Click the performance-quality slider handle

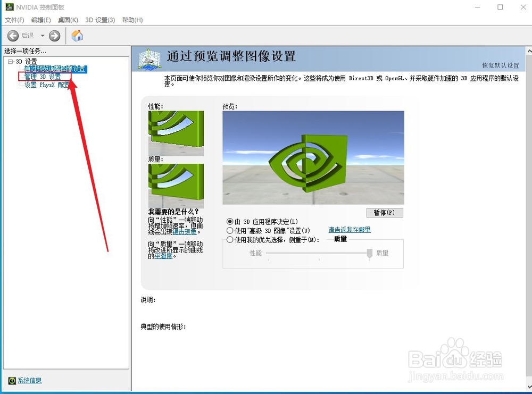(369, 254)
